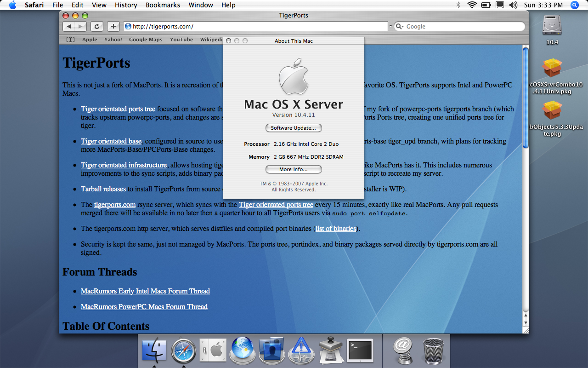Click the More Info... button
The image size is (588, 368).
point(294,169)
